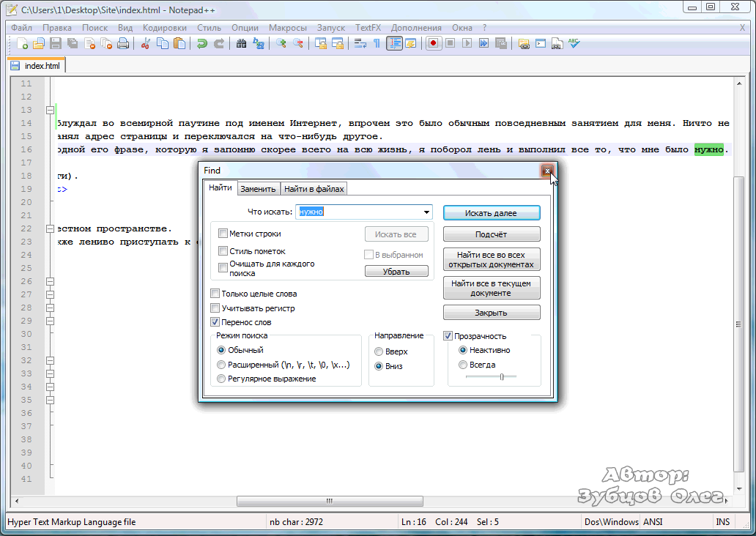
Task: Click the Zoom Out magnifier icon
Action: (298, 44)
